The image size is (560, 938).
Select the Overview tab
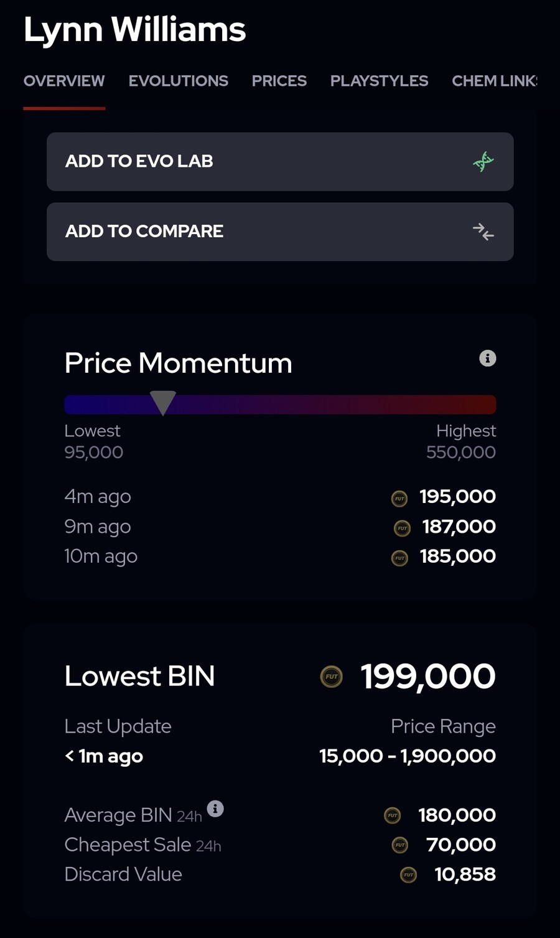[64, 81]
